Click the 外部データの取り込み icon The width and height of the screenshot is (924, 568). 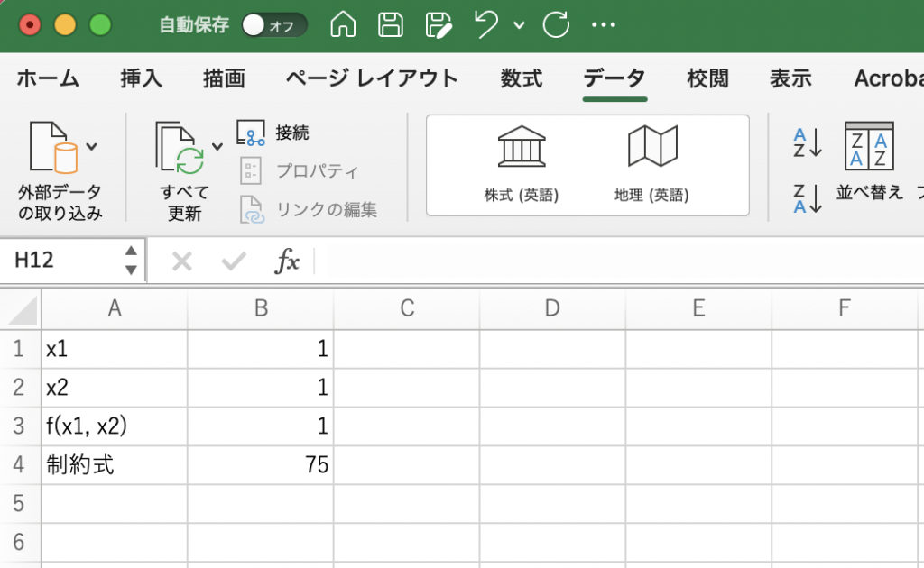[53, 147]
